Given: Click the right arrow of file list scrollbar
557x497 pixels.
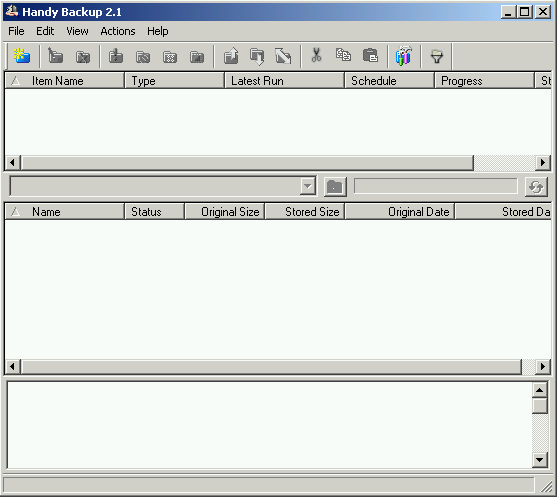Looking at the screenshot, I should click(543, 367).
